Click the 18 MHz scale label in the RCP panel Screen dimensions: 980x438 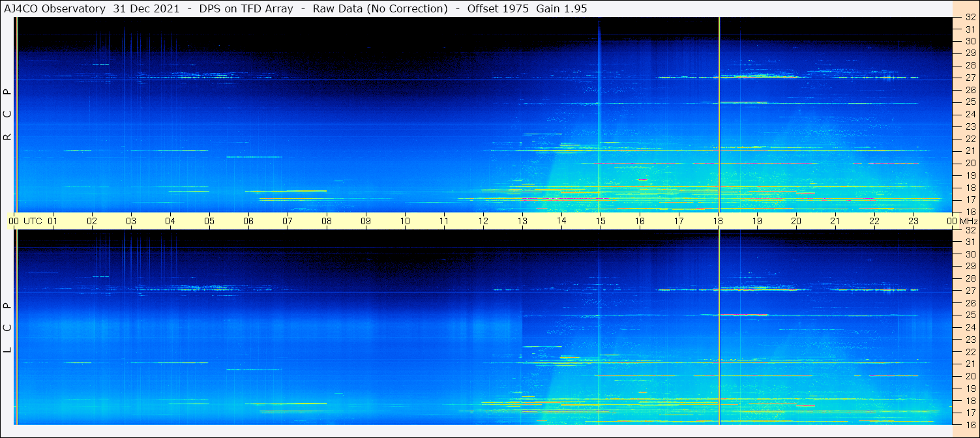(x=970, y=187)
